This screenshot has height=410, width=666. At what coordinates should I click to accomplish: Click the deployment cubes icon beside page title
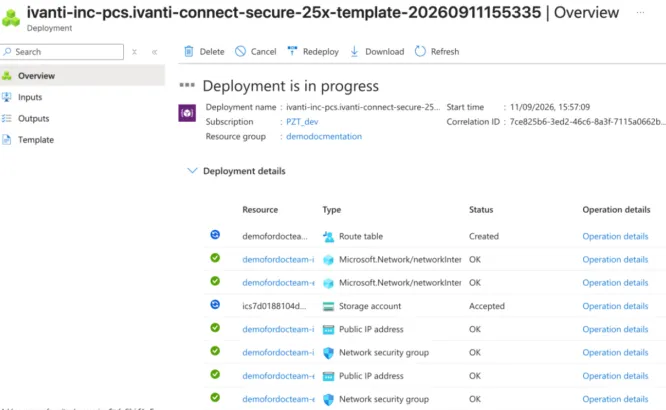(11, 17)
